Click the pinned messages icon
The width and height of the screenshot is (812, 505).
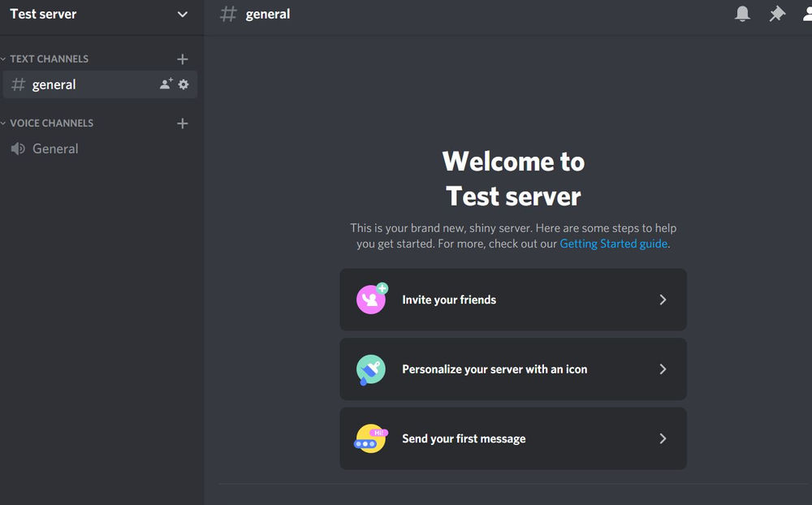(x=776, y=14)
